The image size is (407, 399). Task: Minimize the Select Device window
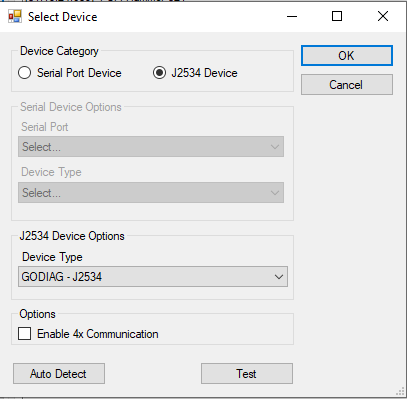292,16
